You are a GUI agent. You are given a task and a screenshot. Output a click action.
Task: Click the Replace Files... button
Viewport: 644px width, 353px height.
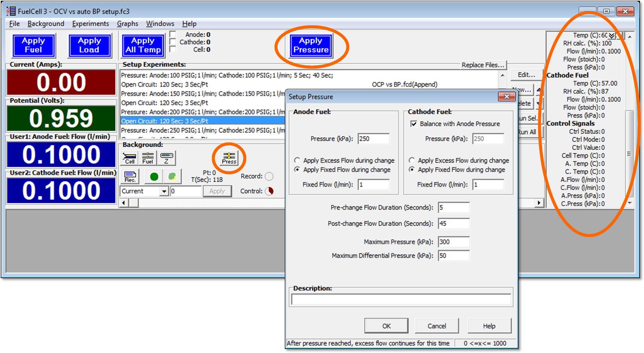tap(483, 65)
